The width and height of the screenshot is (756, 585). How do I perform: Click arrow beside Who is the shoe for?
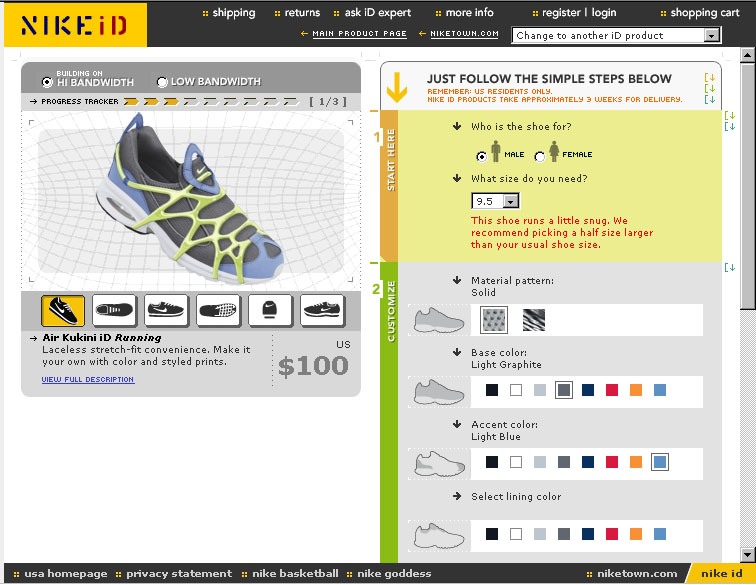tap(457, 126)
